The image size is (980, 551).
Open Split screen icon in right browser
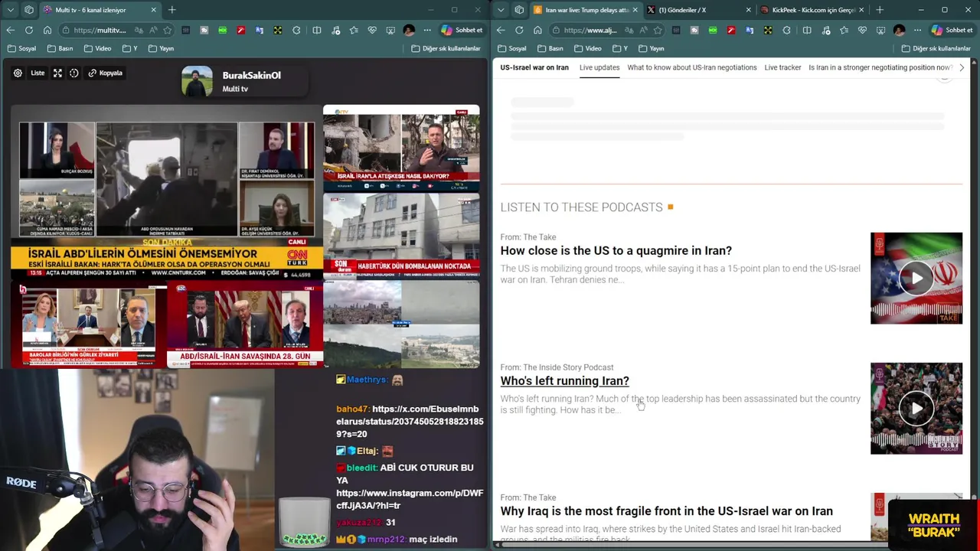point(807,30)
